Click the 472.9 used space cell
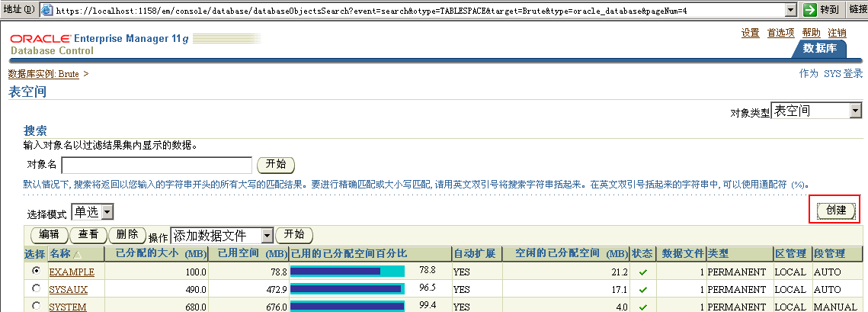Screen dimensions: 868x312 click(276, 289)
